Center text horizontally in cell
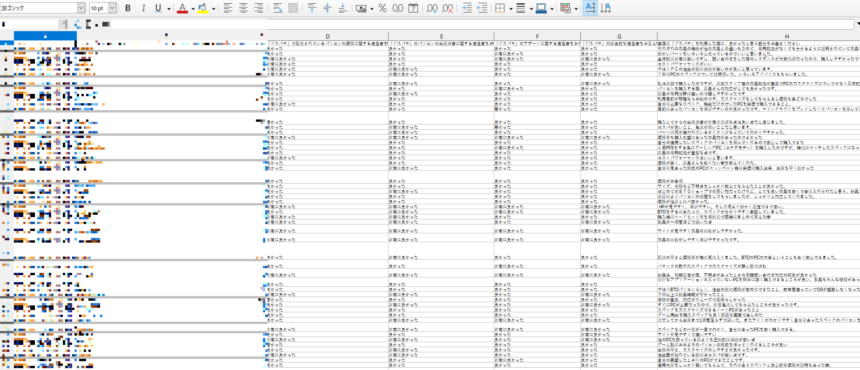Image resolution: width=860 pixels, height=370 pixels. click(x=243, y=8)
